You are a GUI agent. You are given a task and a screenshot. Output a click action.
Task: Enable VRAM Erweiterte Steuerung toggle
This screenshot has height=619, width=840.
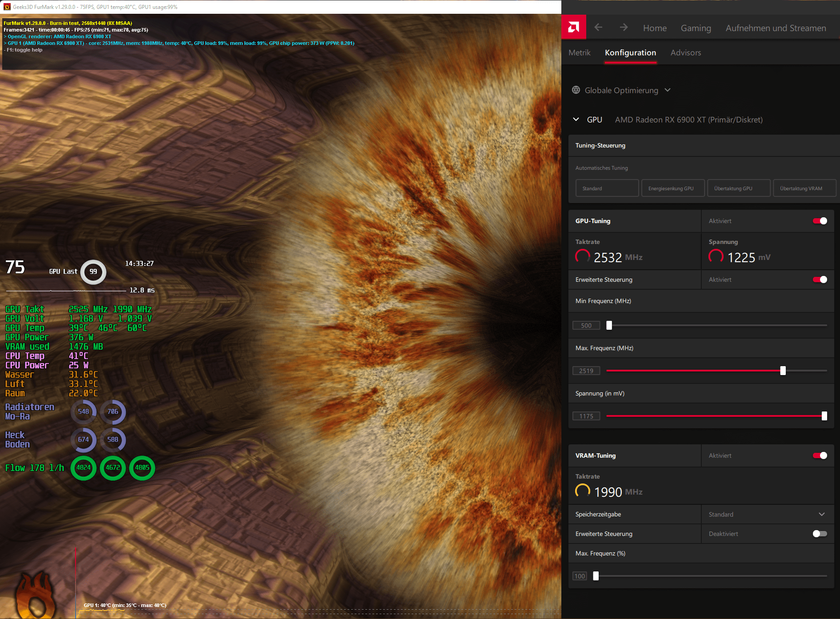pyautogui.click(x=820, y=534)
